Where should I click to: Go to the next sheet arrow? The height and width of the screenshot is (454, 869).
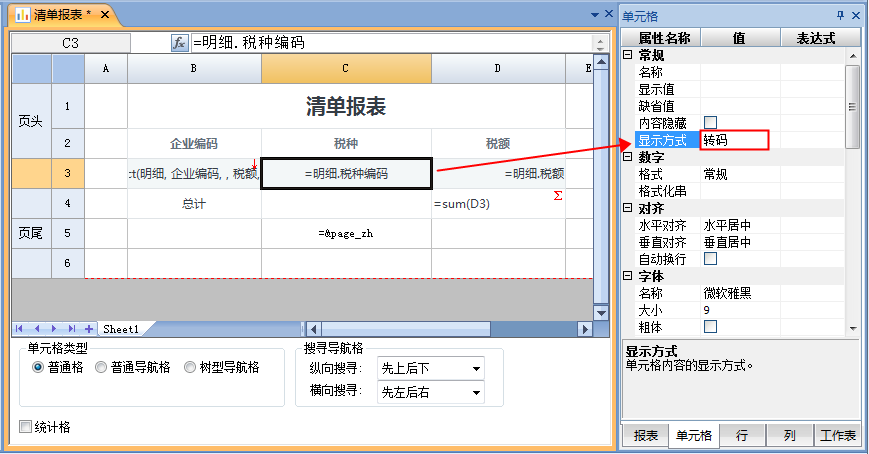click(55, 329)
